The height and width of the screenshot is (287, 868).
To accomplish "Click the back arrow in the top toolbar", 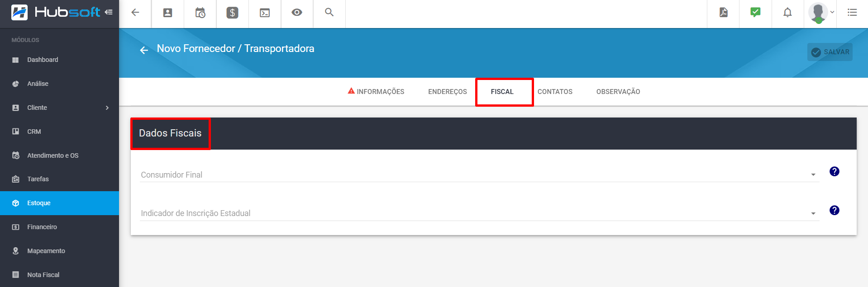I will point(135,13).
